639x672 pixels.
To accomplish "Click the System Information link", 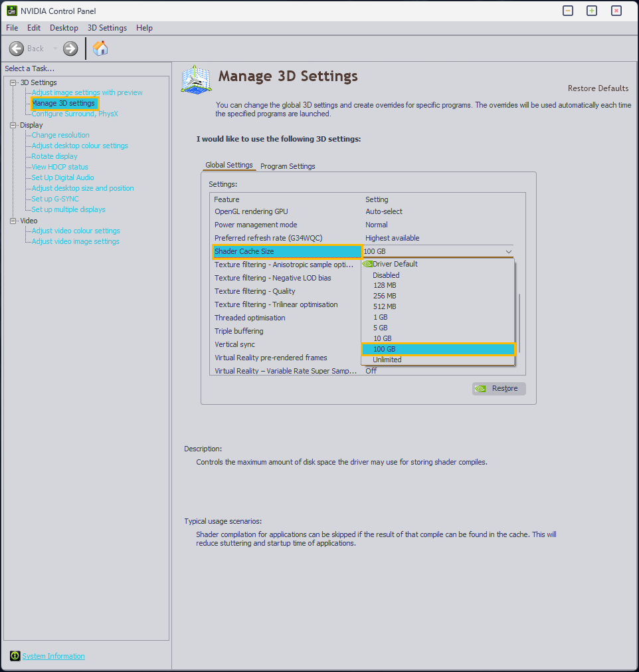I will (x=54, y=656).
